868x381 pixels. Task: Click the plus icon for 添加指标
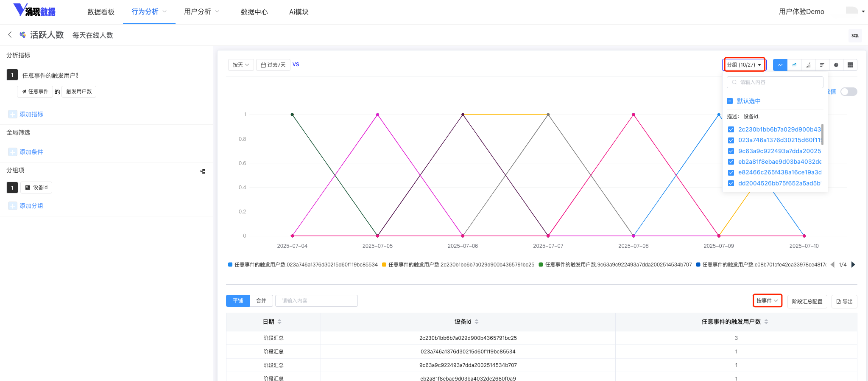[13, 114]
